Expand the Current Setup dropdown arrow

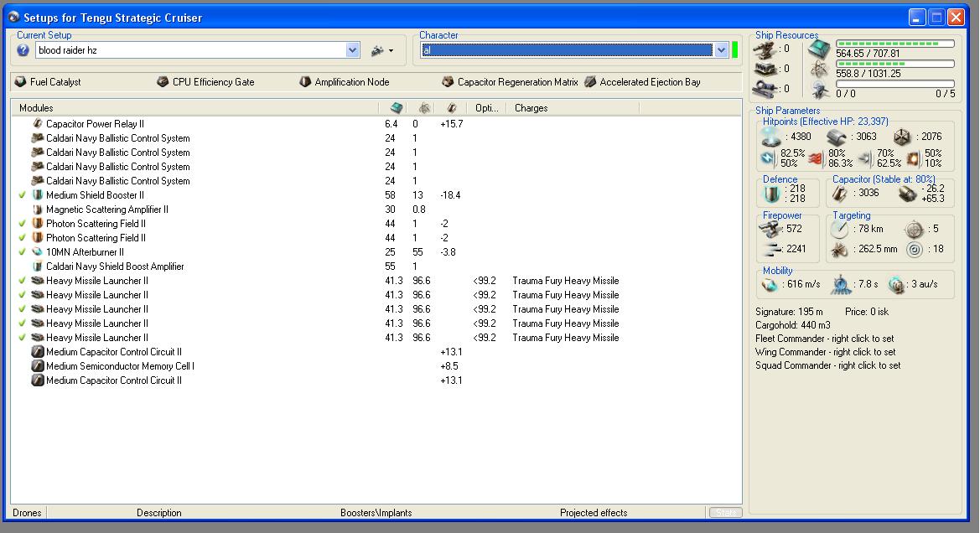coord(352,50)
